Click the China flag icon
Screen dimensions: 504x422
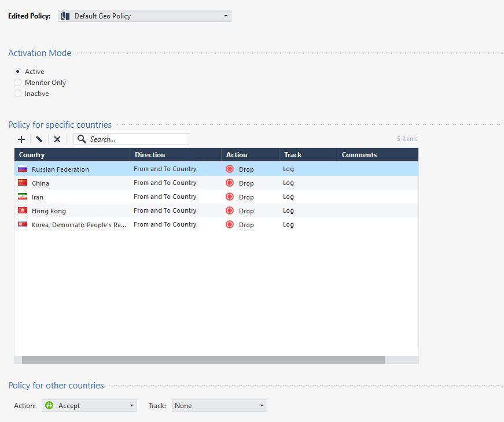[x=23, y=183]
